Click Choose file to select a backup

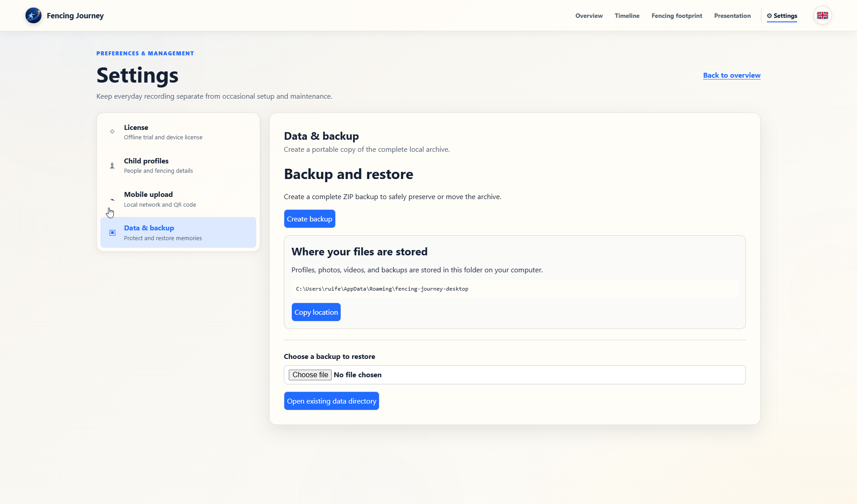pos(310,375)
